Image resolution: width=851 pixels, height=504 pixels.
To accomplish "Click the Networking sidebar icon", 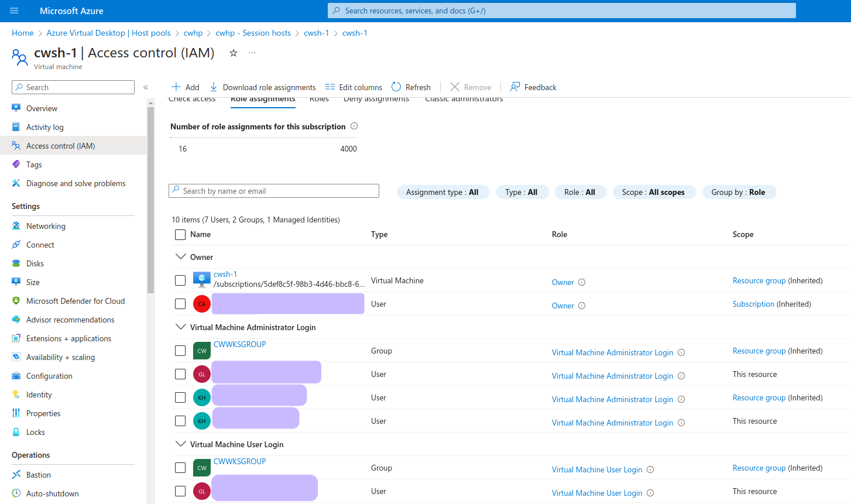I will pos(16,226).
